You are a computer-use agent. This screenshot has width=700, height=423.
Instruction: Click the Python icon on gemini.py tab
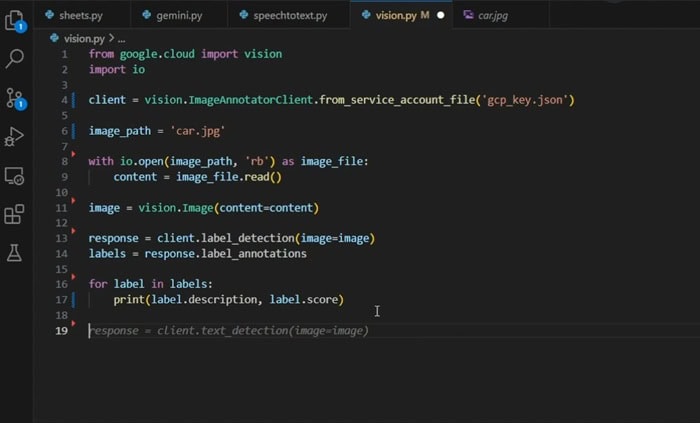[146, 15]
